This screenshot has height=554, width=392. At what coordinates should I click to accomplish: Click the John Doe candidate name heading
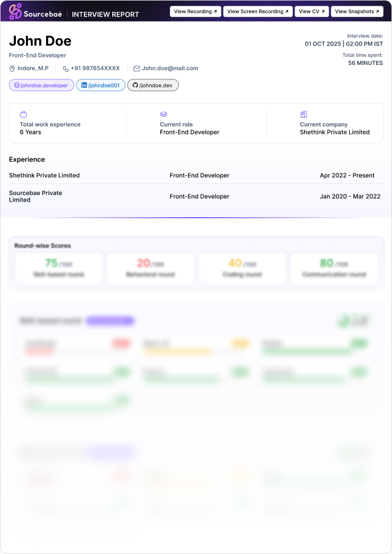(x=40, y=41)
